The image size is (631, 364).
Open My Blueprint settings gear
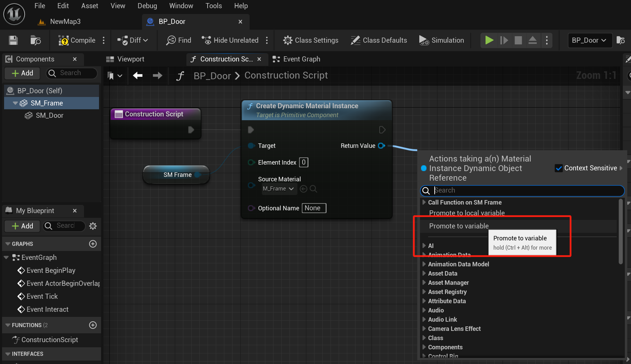click(x=93, y=226)
